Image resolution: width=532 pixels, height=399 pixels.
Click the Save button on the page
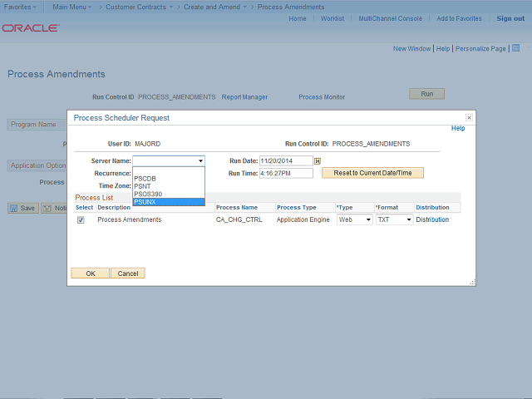click(x=23, y=208)
